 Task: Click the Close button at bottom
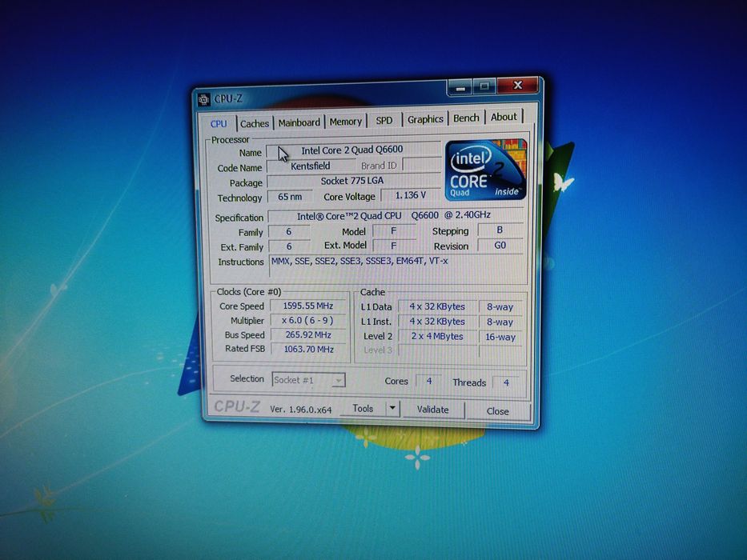tap(498, 411)
